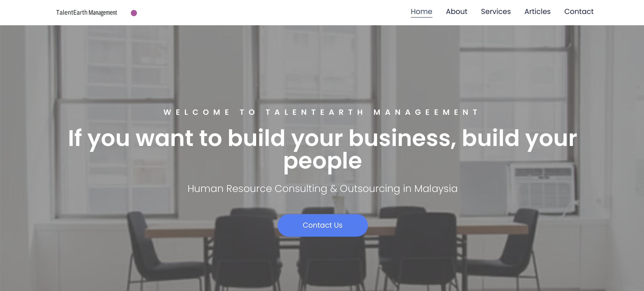Image resolution: width=644 pixels, height=291 pixels.
Task: Click the purple circle icon beside logo
Action: click(x=134, y=13)
